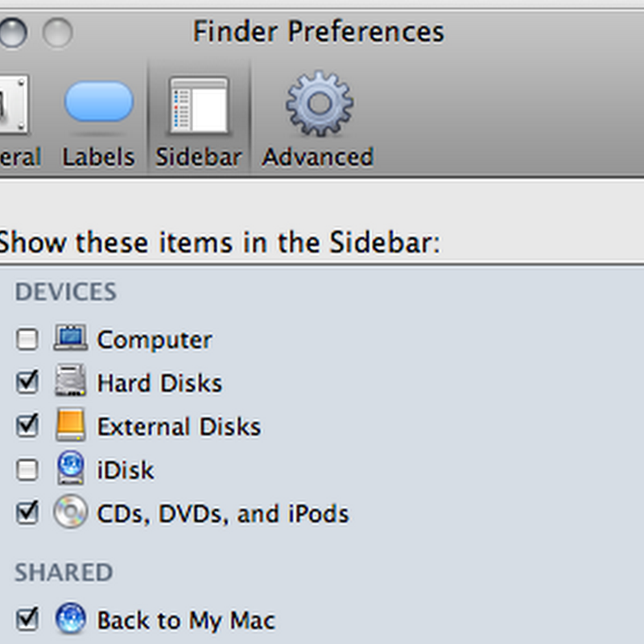Open the Advanced gear icon pane

[319, 105]
